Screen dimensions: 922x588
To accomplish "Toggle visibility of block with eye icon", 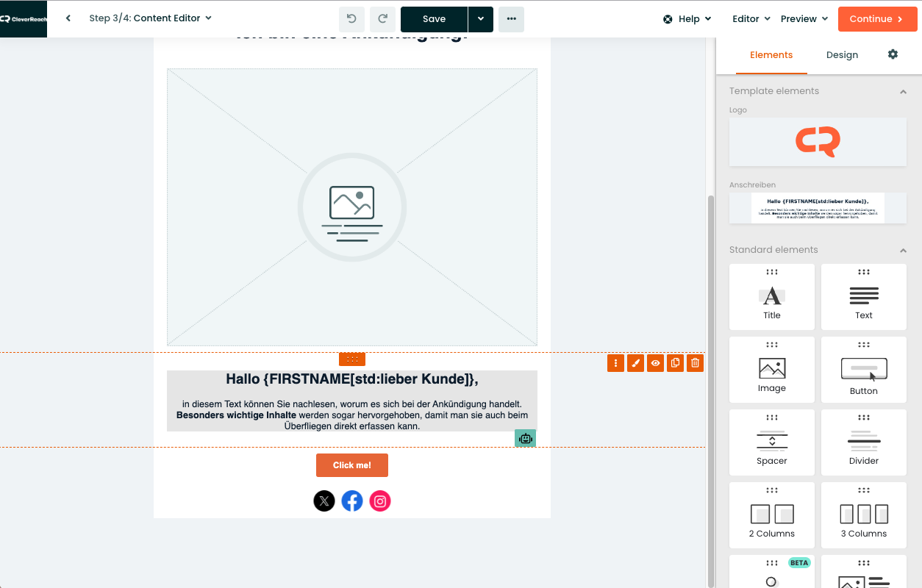I will click(x=655, y=363).
